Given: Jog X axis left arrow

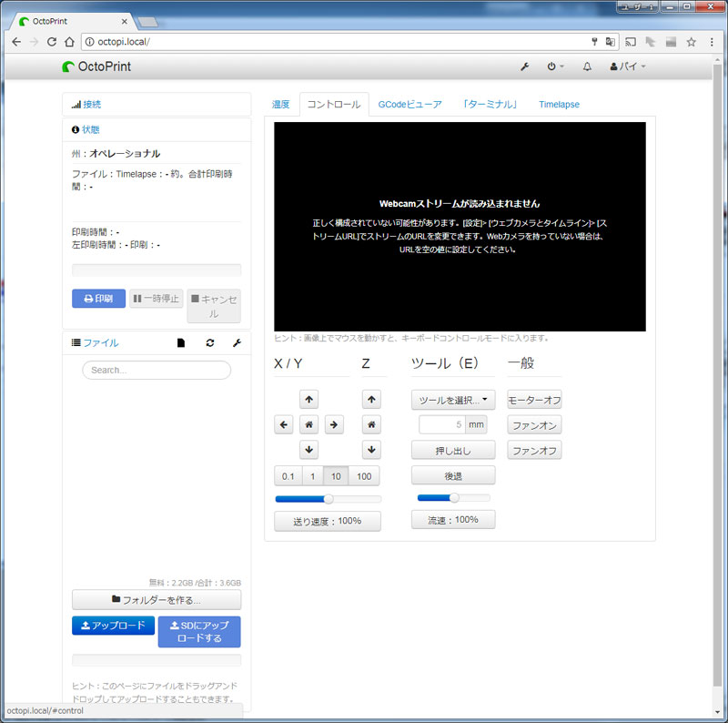Looking at the screenshot, I should pyautogui.click(x=284, y=424).
